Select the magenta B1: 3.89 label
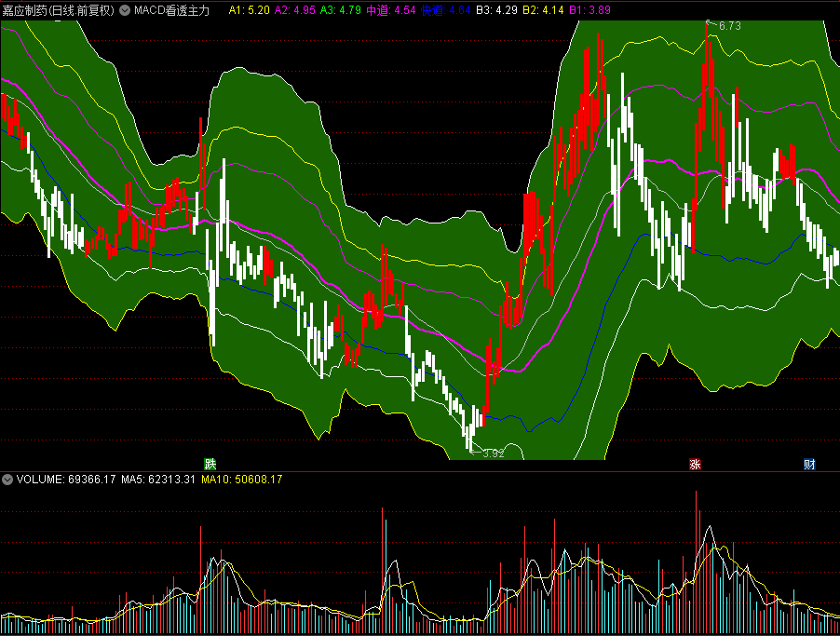Screen dimensions: 840x636 (587, 10)
